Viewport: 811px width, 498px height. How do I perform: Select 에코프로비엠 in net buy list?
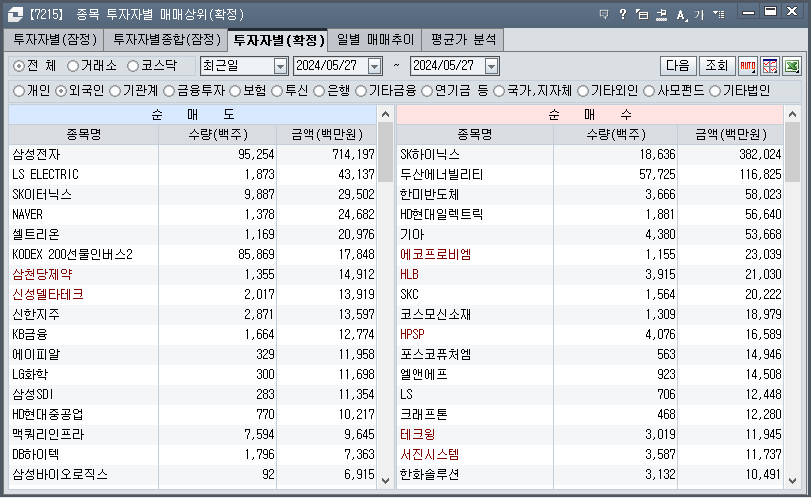click(x=590, y=254)
